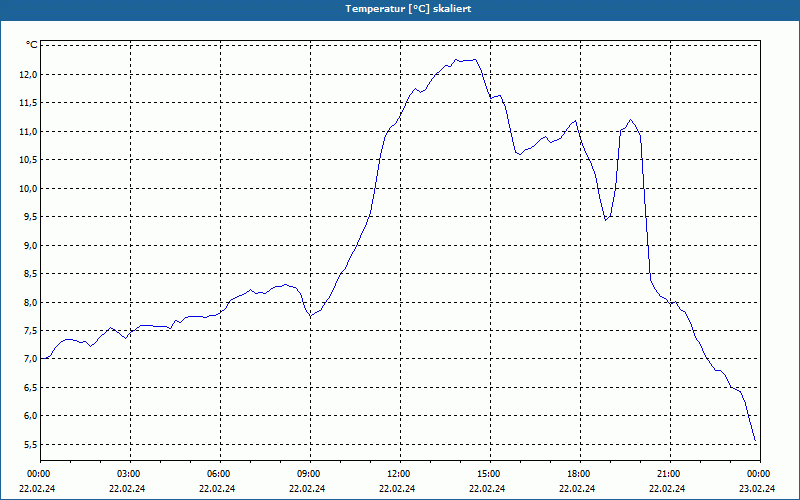The image size is (800, 500).
Task: Select the 7,5 y-axis label
Action: click(31, 331)
